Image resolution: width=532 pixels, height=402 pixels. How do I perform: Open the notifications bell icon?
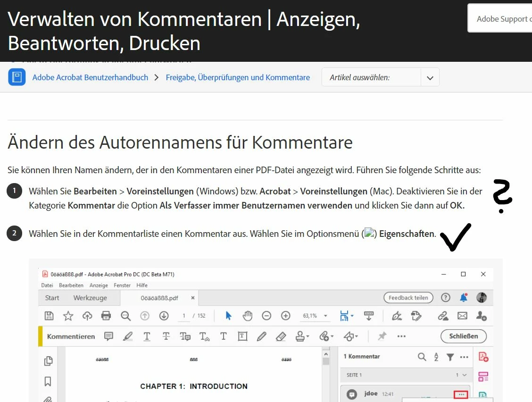pos(464,298)
